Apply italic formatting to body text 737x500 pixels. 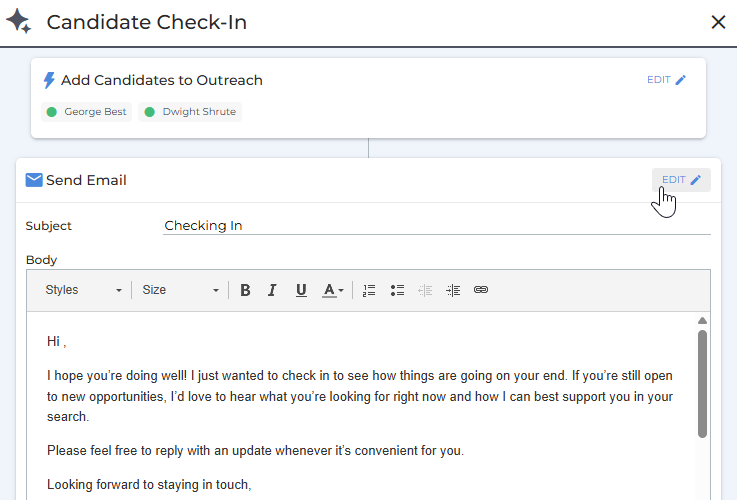[272, 290]
